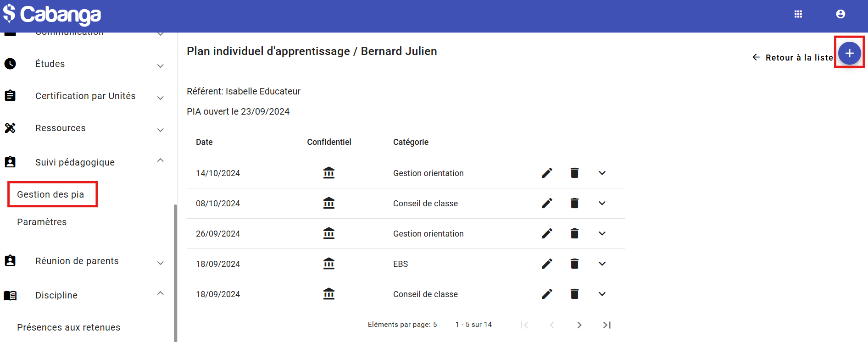Viewport: 868px width, 342px height.
Task: Expand details of the EBS entry
Action: [x=602, y=264]
